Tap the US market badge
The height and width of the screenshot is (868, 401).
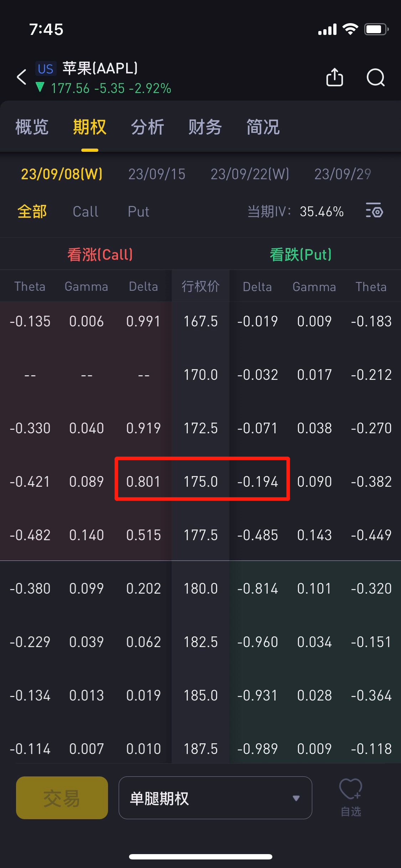click(46, 69)
